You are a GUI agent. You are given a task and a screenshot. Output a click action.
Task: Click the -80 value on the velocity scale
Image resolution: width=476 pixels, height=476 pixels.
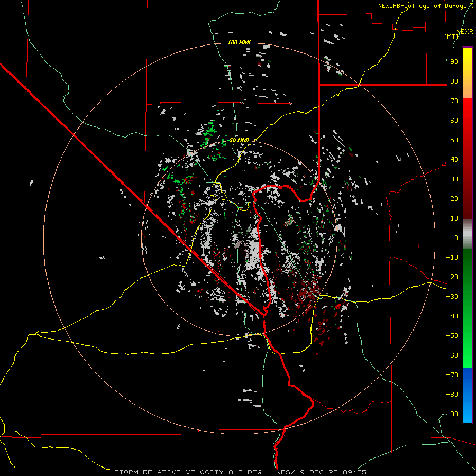click(452, 395)
